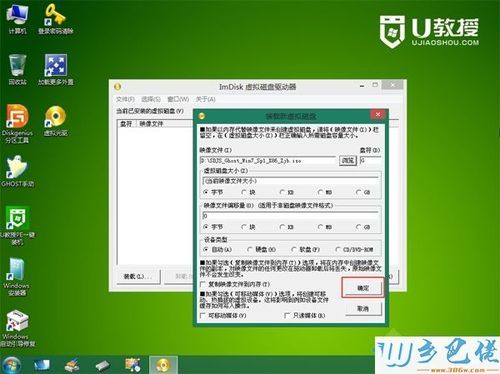Click the colorful tools icon on the taskbar
The height and width of the screenshot is (374, 500).
point(133,365)
